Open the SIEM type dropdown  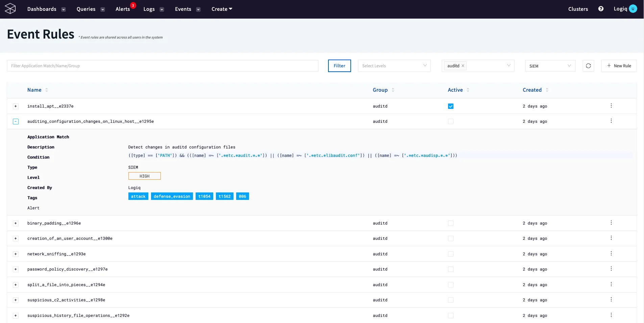tap(550, 66)
